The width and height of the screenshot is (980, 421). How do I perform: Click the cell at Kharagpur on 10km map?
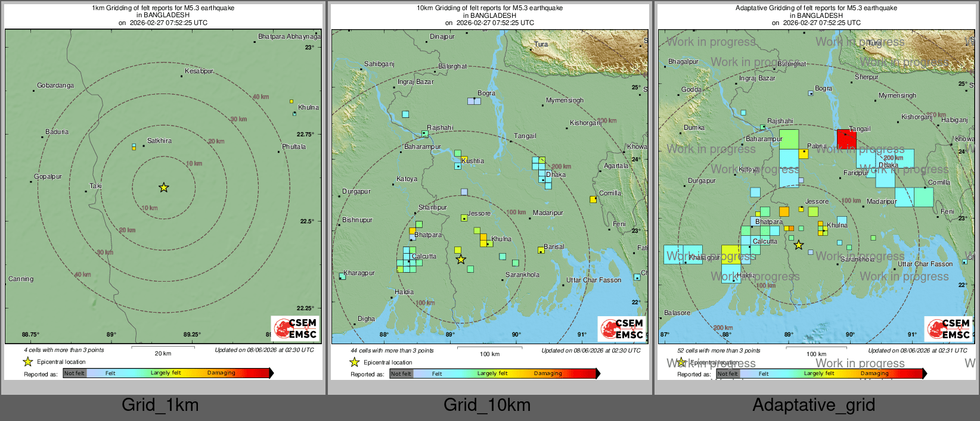coord(342,276)
